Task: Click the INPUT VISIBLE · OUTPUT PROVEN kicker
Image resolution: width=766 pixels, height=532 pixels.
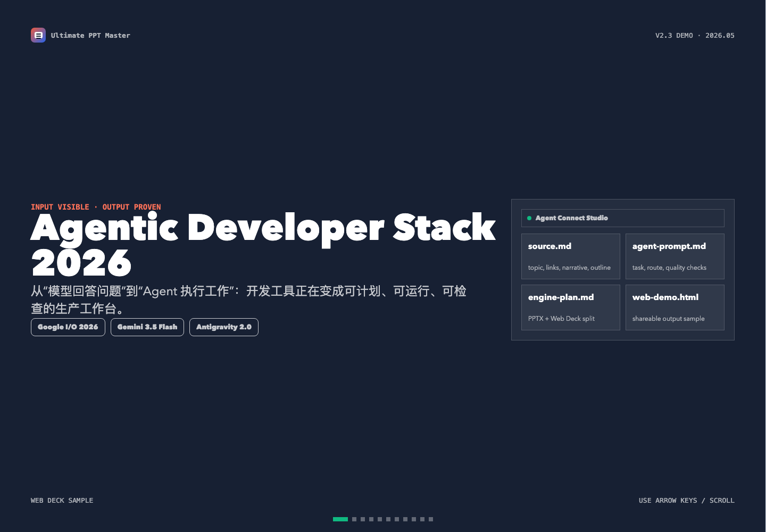Action: [96, 207]
